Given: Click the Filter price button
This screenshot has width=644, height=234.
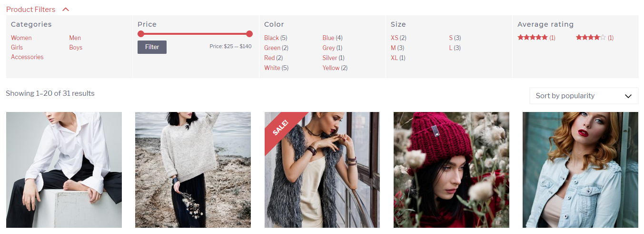Looking at the screenshot, I should tap(152, 47).
